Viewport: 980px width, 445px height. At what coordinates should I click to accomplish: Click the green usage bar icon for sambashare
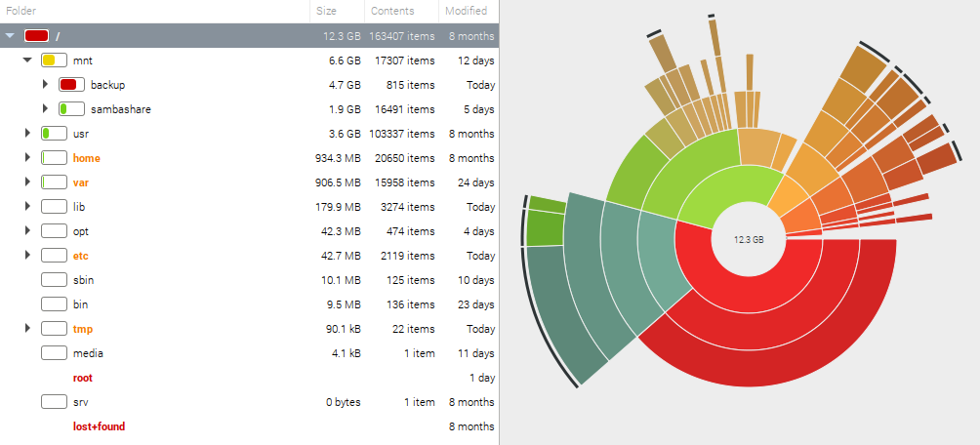click(x=71, y=109)
